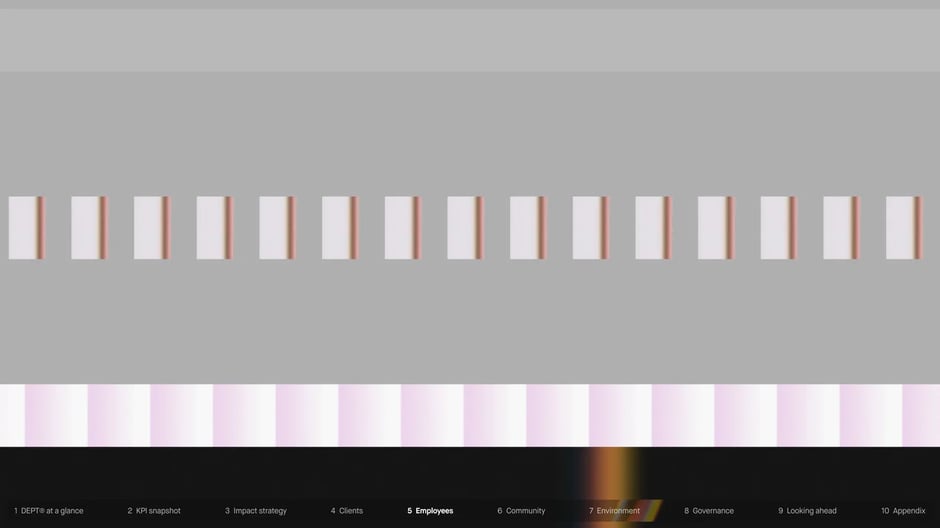The width and height of the screenshot is (940, 528).
Task: Open the Governance section
Action: (709, 511)
